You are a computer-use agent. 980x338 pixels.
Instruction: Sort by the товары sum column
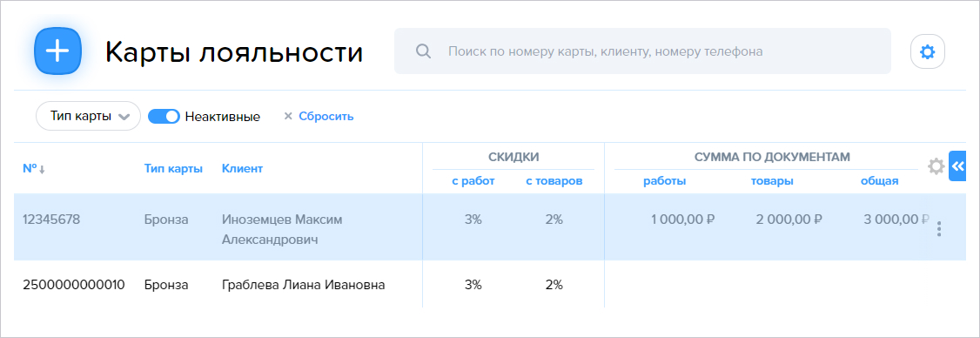[x=772, y=181]
